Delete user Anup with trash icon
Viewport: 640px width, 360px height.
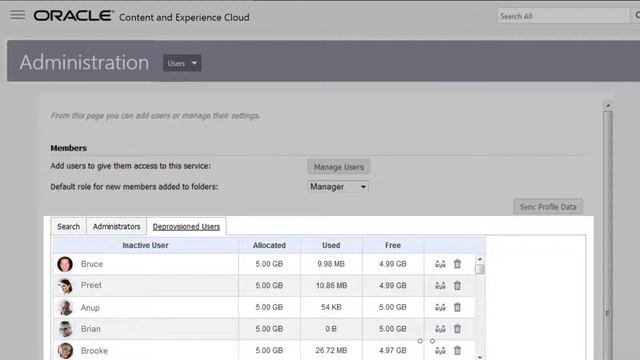(x=458, y=307)
